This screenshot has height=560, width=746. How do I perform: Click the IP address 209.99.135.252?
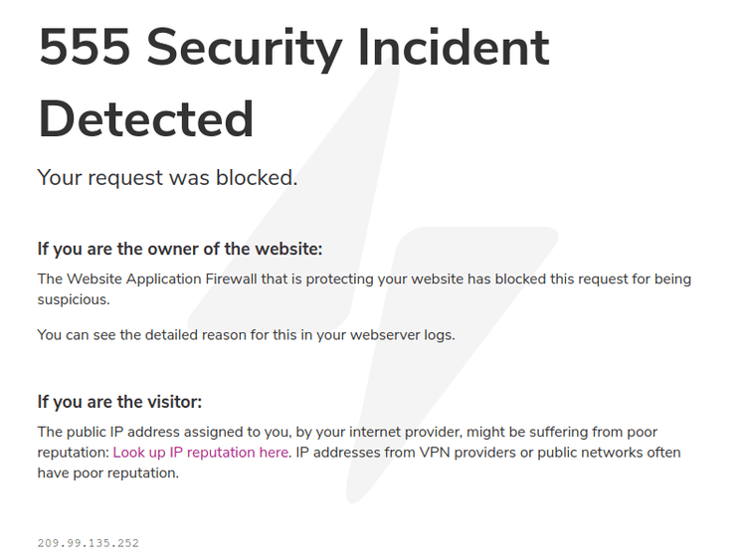(x=89, y=543)
